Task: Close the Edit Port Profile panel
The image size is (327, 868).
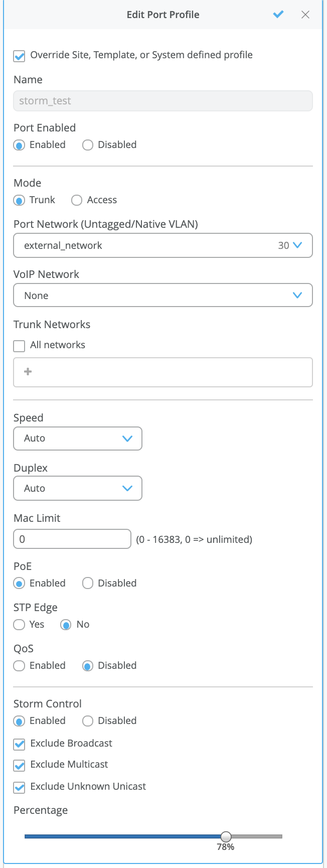Action: pyautogui.click(x=305, y=15)
